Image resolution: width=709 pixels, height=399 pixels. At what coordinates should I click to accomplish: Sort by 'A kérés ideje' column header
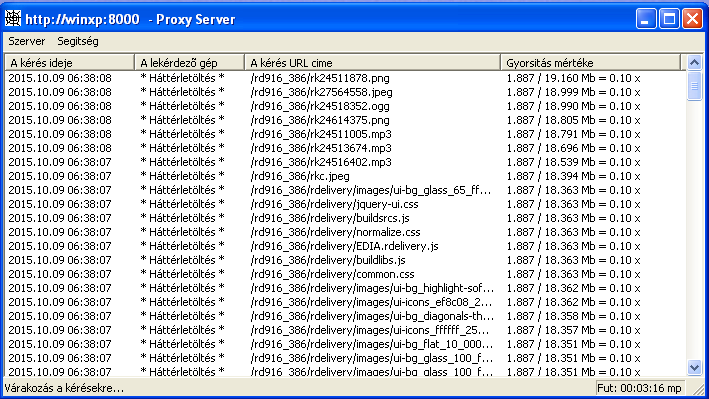pos(70,63)
